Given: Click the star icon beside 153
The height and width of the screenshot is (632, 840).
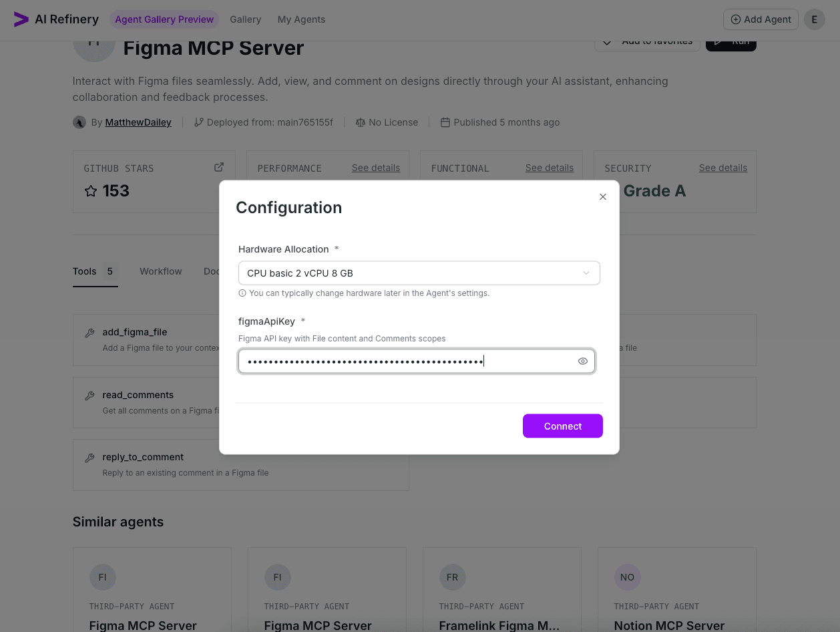Looking at the screenshot, I should [90, 191].
